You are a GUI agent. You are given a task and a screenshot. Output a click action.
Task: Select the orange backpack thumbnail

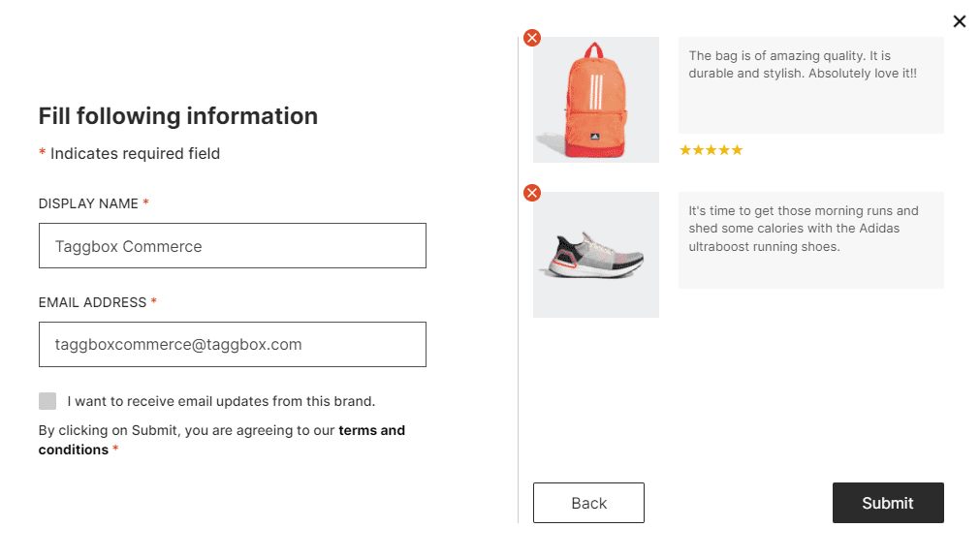596,100
